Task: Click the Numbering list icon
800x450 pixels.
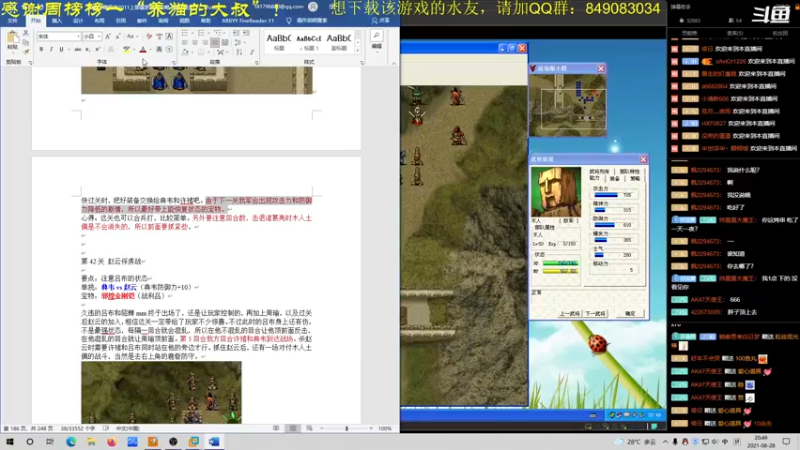Action: [203, 33]
